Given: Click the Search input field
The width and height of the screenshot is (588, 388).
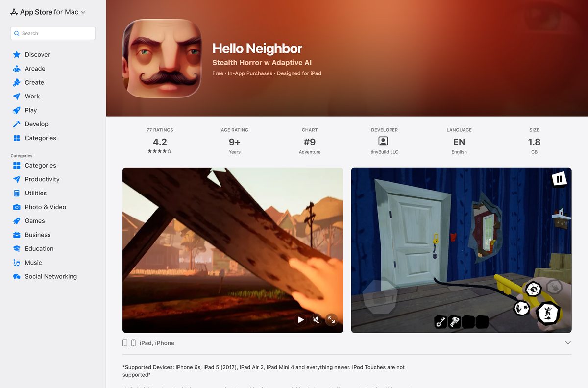Looking at the screenshot, I should pos(53,33).
